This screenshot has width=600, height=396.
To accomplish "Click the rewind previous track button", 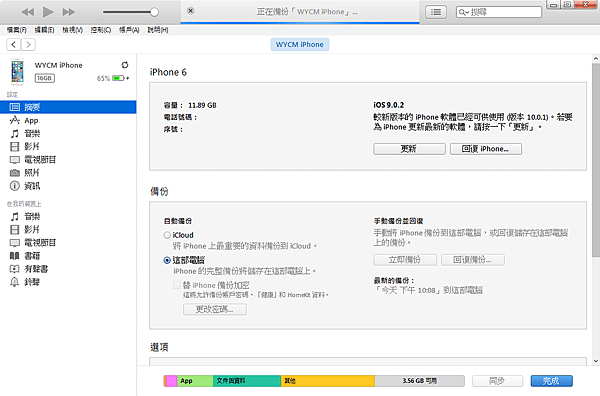I will click(x=28, y=12).
